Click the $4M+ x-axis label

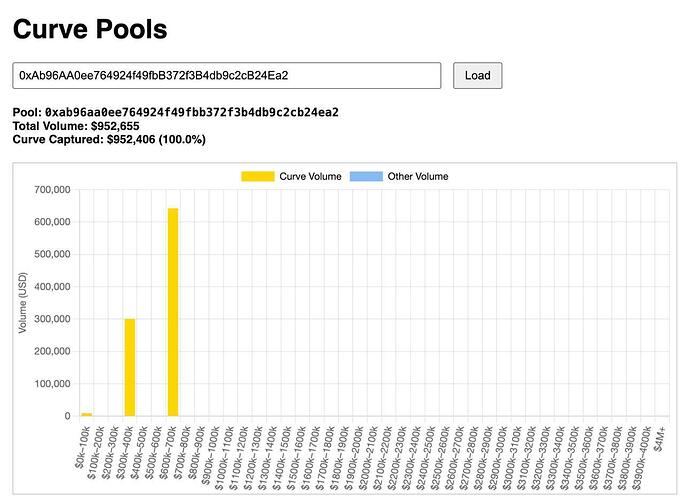click(x=659, y=439)
